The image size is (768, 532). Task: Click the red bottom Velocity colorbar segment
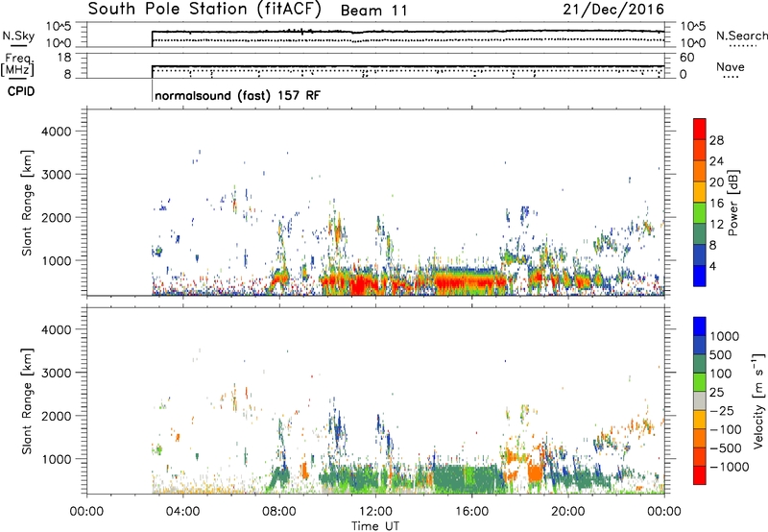(700, 475)
